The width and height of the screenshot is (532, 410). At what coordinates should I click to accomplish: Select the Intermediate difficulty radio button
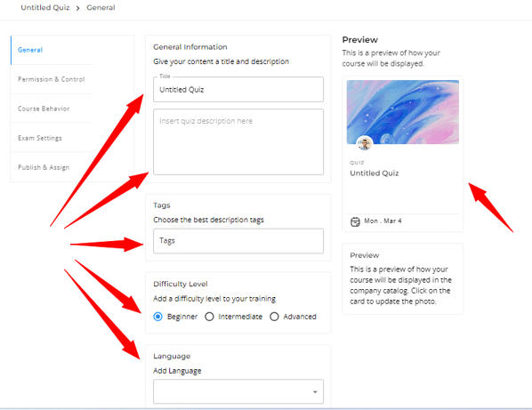point(209,317)
